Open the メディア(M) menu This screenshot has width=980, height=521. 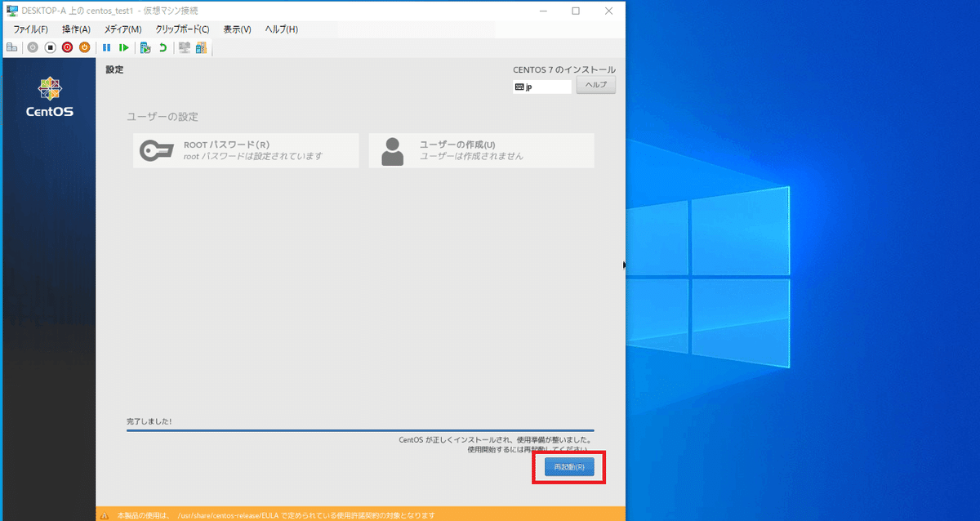click(x=122, y=29)
